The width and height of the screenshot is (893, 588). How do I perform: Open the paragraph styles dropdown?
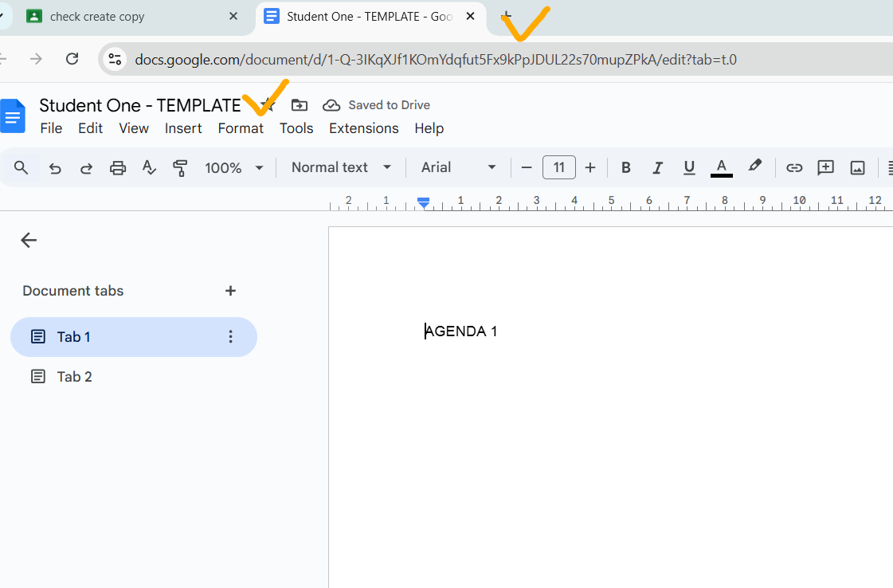[x=340, y=167]
